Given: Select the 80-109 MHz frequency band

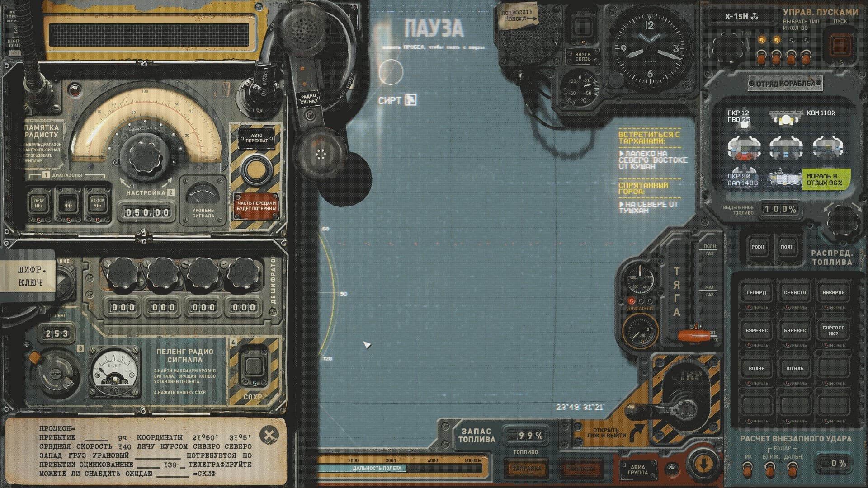Looking at the screenshot, I should (x=97, y=203).
